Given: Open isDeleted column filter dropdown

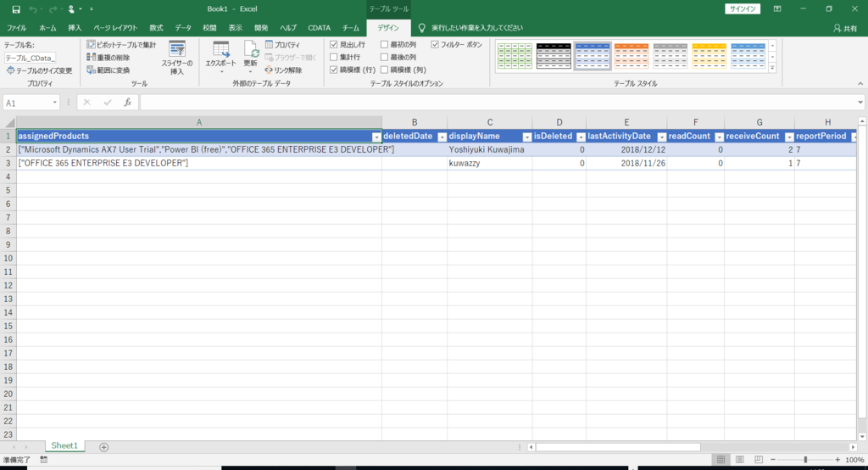Looking at the screenshot, I should 581,137.
